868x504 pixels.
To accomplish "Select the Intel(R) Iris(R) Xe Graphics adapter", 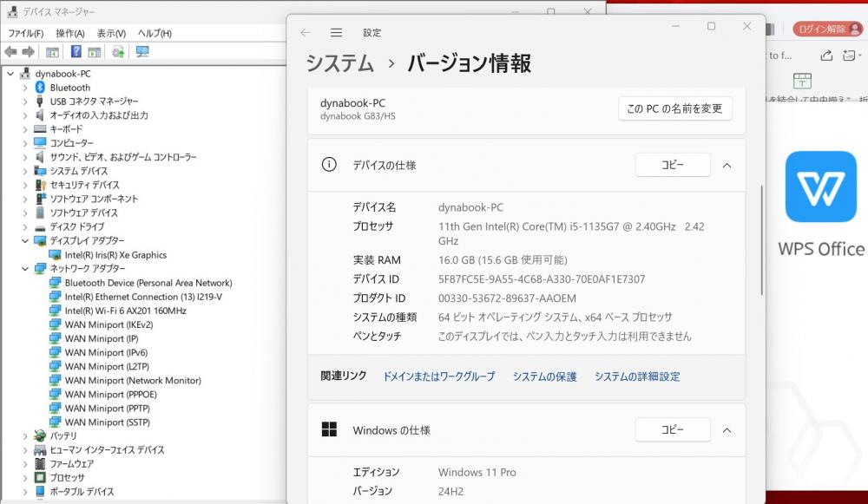I will coord(115,255).
